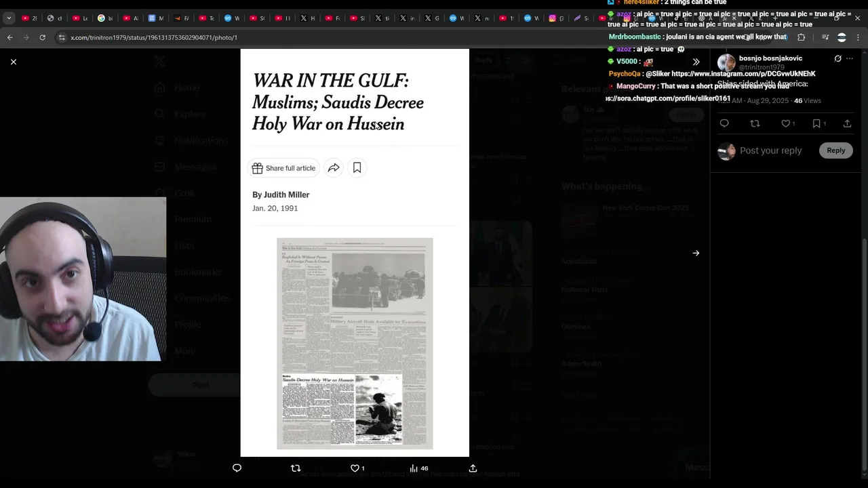
Task: Click the curved share arrow in article image
Action: (x=334, y=168)
